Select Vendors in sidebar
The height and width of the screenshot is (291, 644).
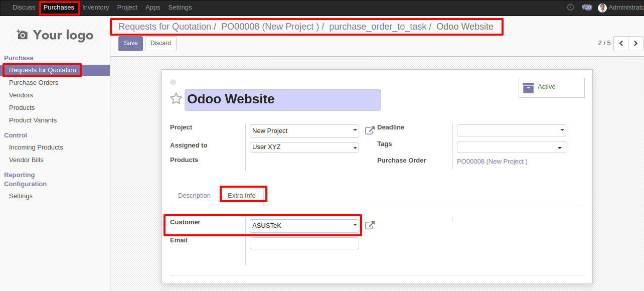21,95
